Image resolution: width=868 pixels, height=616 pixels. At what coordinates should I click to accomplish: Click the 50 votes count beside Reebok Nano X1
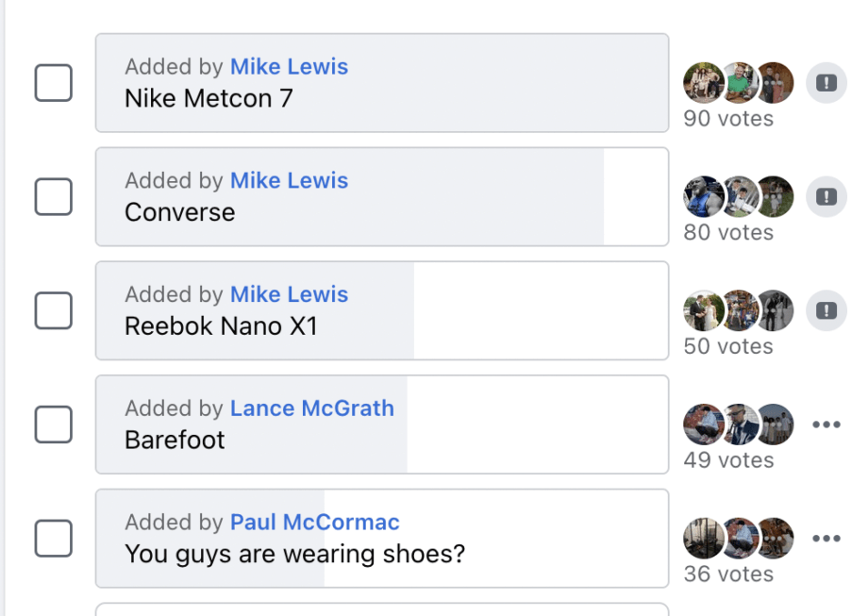727,346
